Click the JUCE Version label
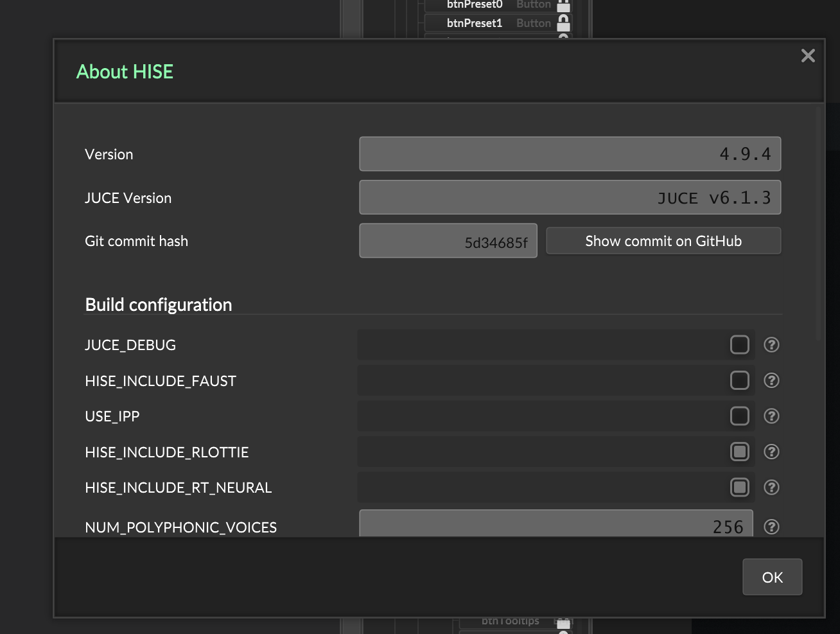Image resolution: width=840 pixels, height=634 pixels. [x=128, y=198]
